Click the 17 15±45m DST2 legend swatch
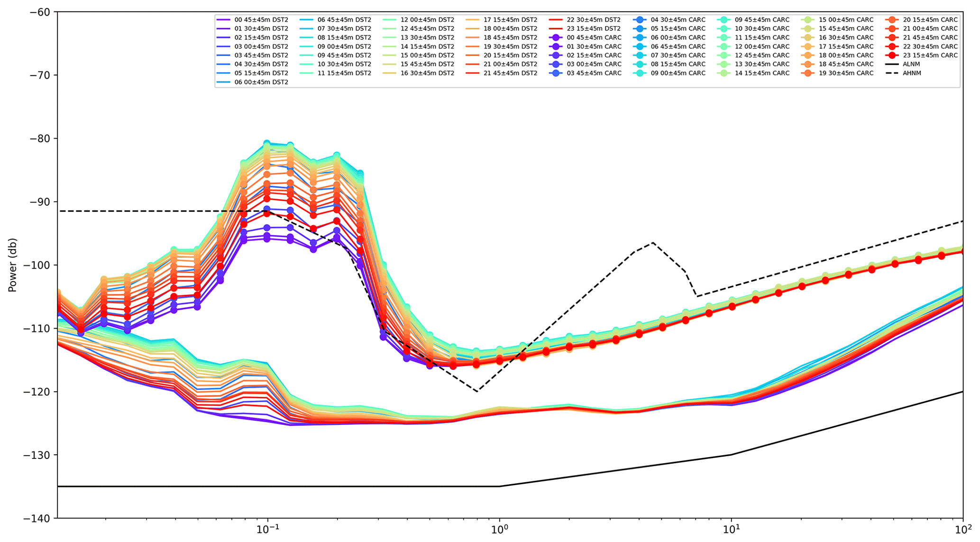This screenshot has width=980, height=542. pyautogui.click(x=474, y=20)
